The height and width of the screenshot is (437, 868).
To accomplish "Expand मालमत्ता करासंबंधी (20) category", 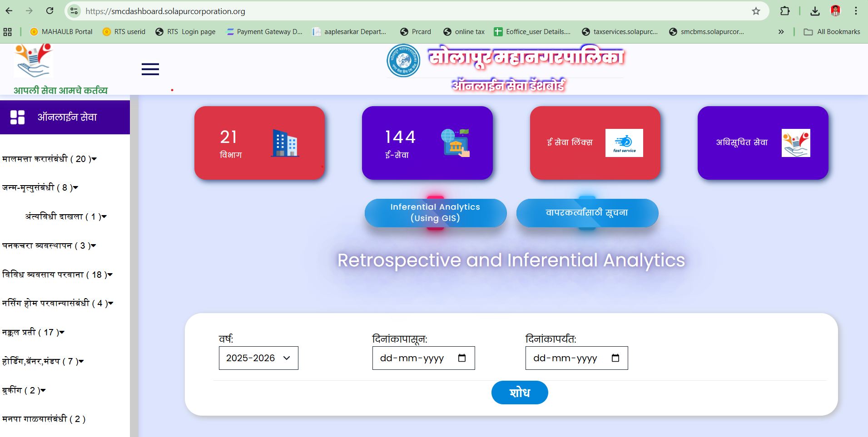I will (x=50, y=159).
